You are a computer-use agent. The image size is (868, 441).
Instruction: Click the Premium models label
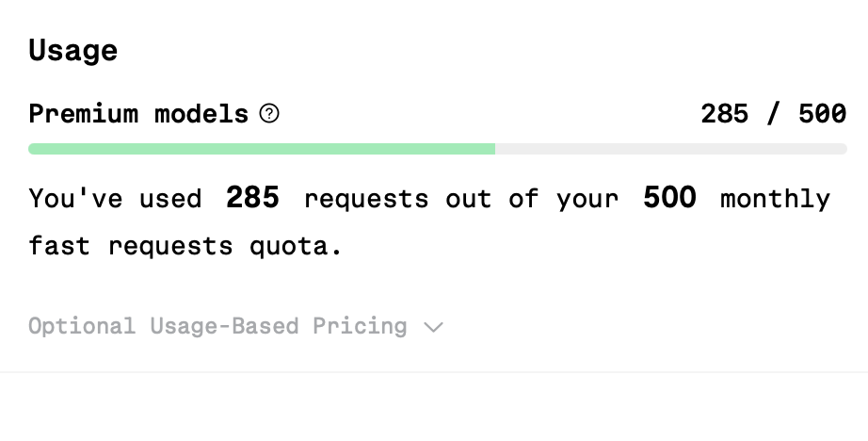click(x=138, y=114)
